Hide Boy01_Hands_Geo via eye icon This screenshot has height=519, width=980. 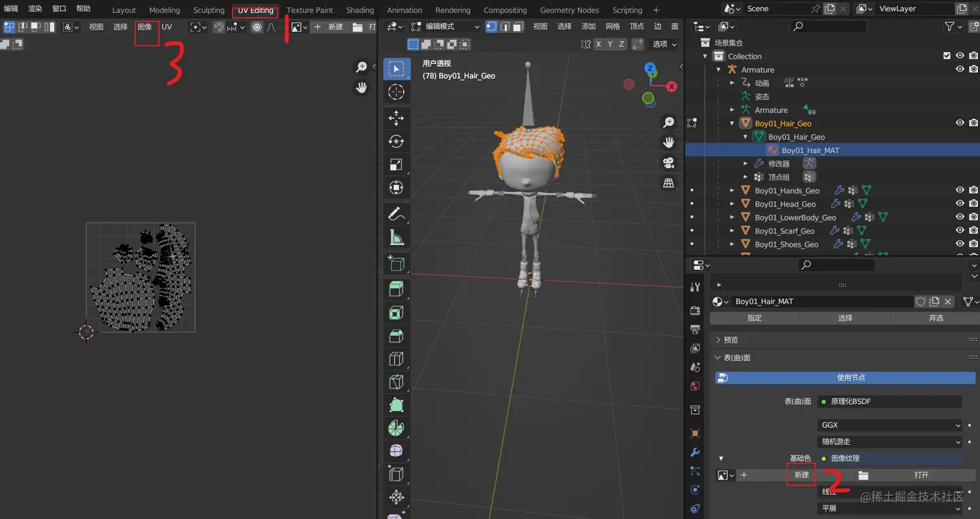pos(960,190)
